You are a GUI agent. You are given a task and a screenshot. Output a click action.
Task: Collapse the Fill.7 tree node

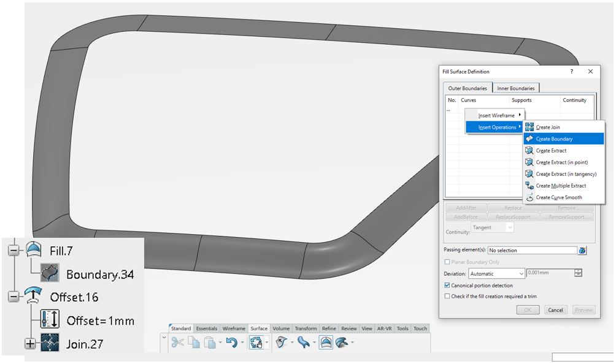click(x=12, y=250)
